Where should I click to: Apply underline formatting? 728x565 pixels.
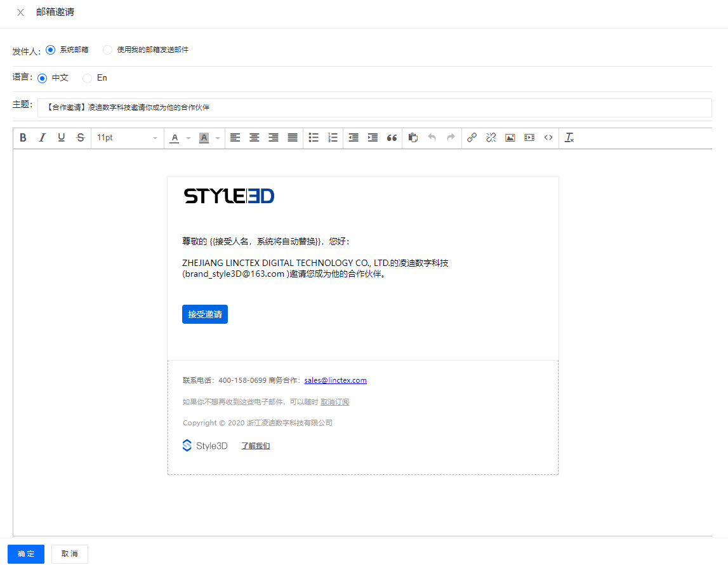61,137
